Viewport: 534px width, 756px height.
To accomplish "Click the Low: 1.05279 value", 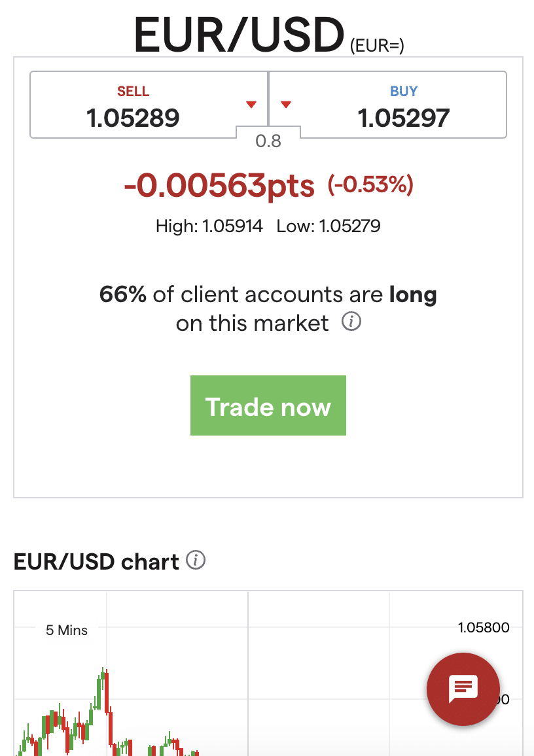I will point(329,226).
